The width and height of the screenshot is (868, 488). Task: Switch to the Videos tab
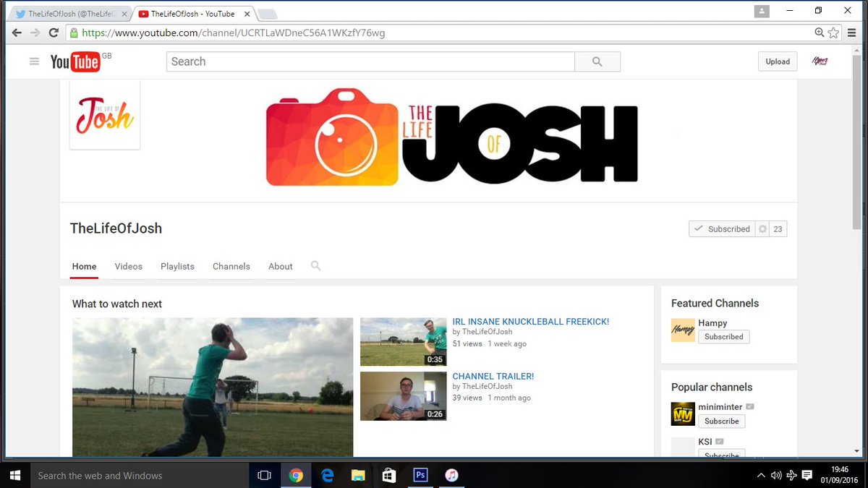click(x=128, y=266)
